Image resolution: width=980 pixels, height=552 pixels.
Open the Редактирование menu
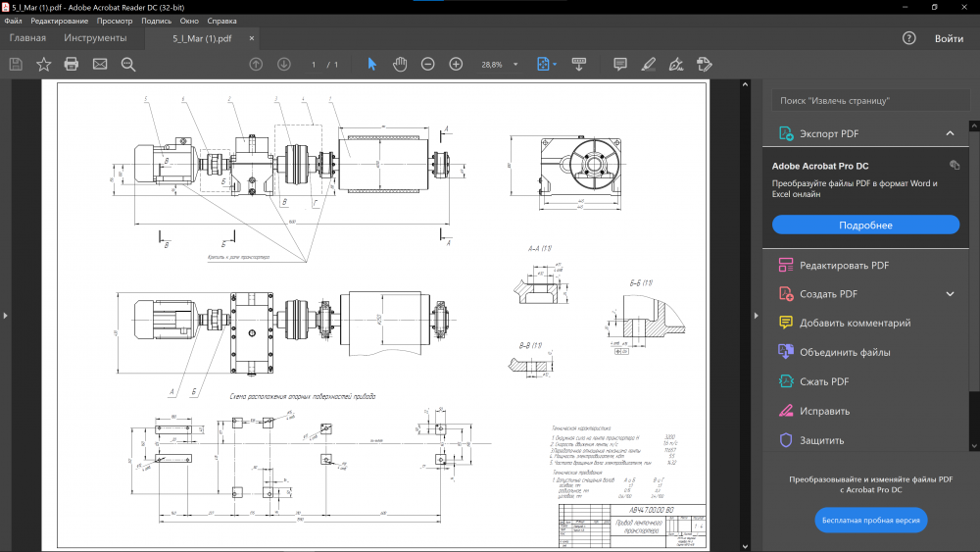[x=59, y=21]
